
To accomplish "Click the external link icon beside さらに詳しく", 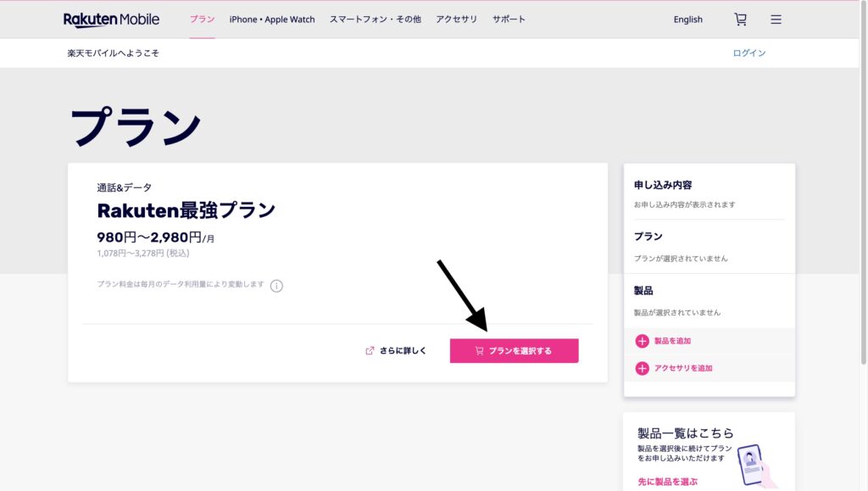I will 370,350.
